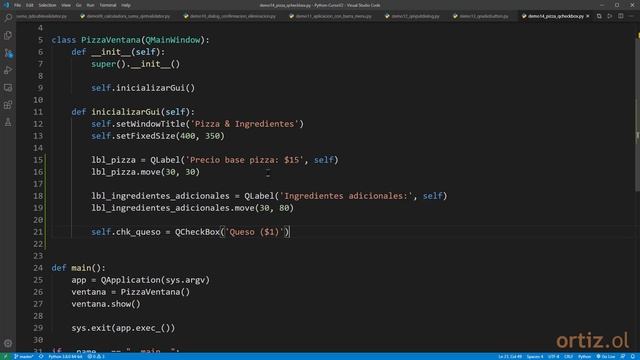
Task: Click line number 21 in gutter
Action: tap(38, 232)
